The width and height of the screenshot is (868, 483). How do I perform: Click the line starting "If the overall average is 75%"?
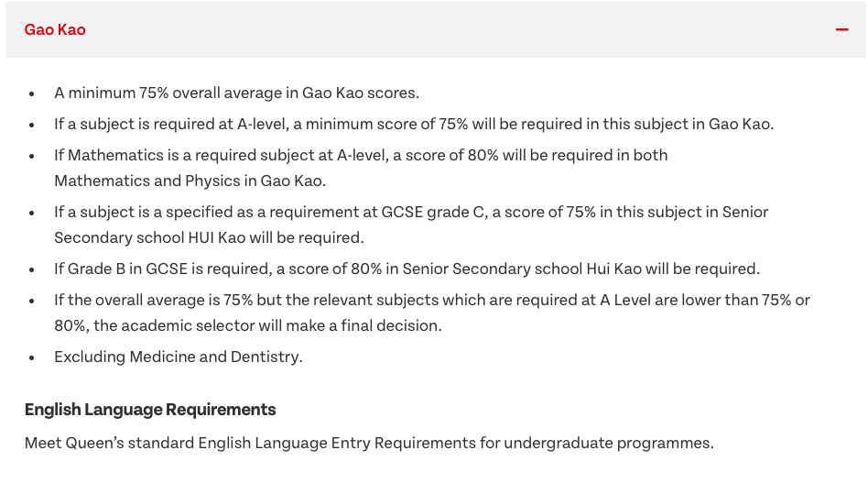click(x=432, y=300)
